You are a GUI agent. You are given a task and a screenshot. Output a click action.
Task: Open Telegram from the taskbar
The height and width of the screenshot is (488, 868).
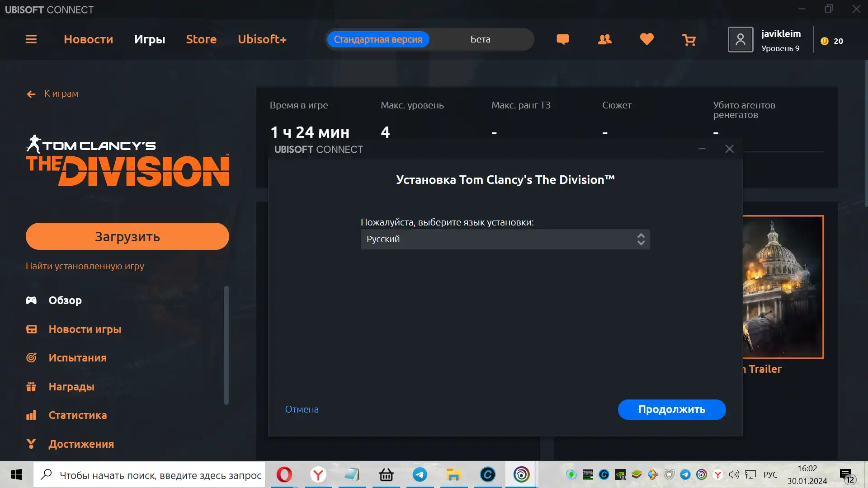(420, 474)
